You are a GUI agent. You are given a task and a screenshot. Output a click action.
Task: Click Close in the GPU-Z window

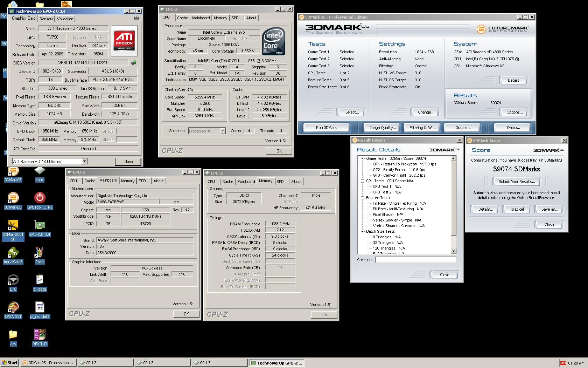tap(128, 162)
